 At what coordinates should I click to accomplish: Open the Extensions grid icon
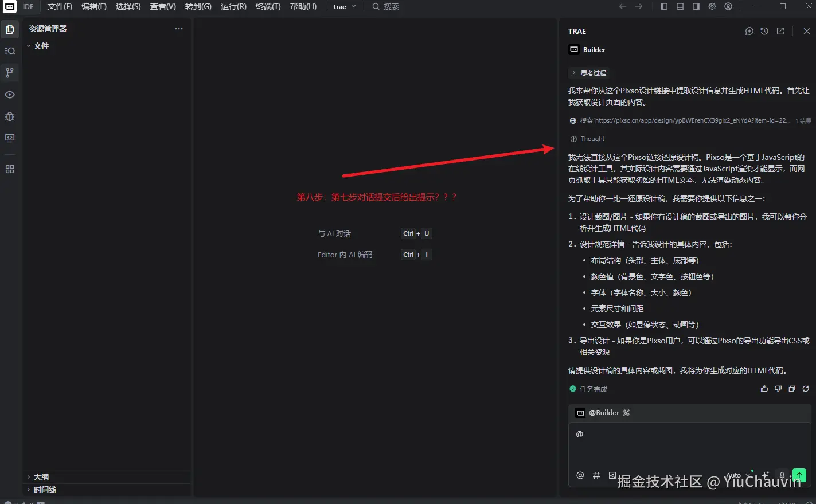click(x=10, y=170)
